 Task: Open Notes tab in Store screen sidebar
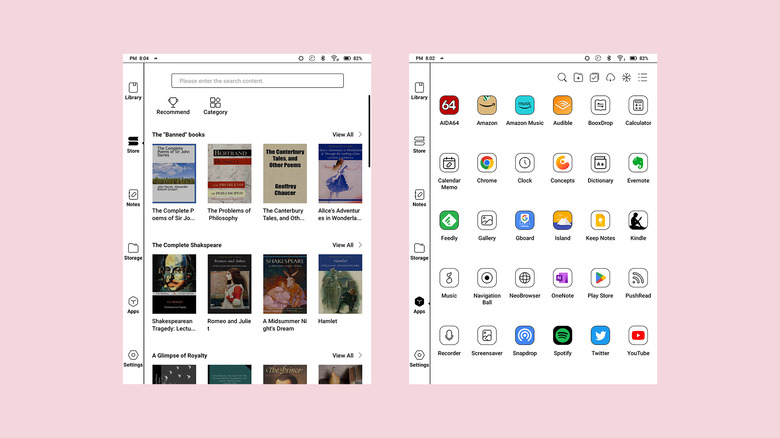pos(133,198)
